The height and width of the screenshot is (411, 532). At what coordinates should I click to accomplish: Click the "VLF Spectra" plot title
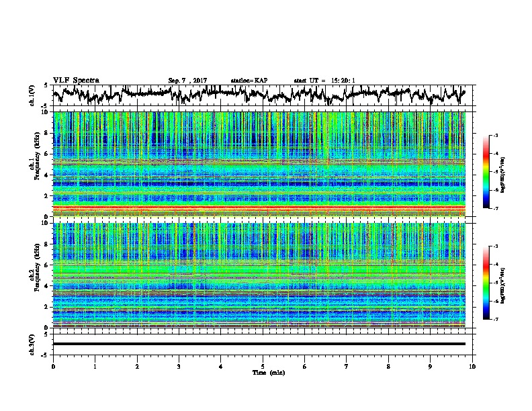(x=76, y=81)
